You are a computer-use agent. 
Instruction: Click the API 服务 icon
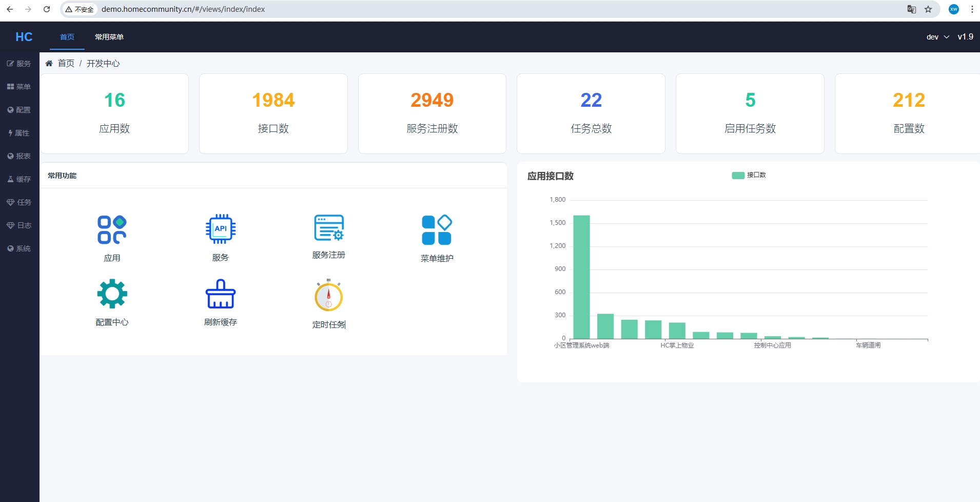pyautogui.click(x=221, y=229)
